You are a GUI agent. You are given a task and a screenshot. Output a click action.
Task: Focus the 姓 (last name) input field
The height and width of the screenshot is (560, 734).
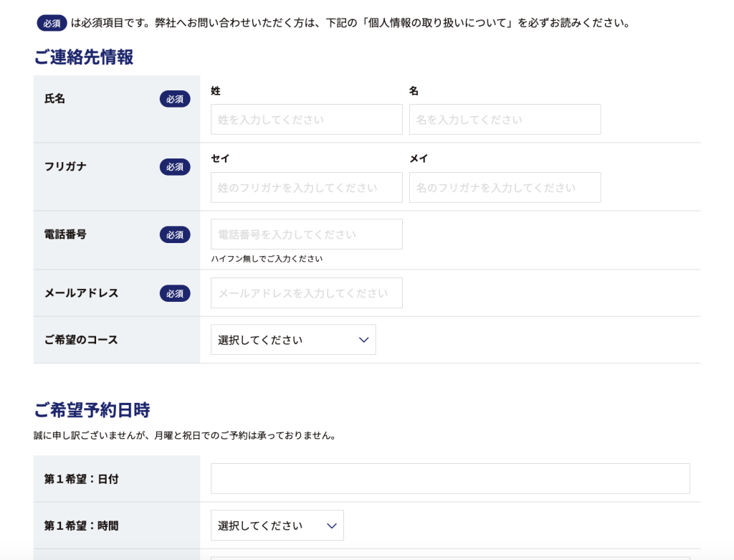(306, 120)
